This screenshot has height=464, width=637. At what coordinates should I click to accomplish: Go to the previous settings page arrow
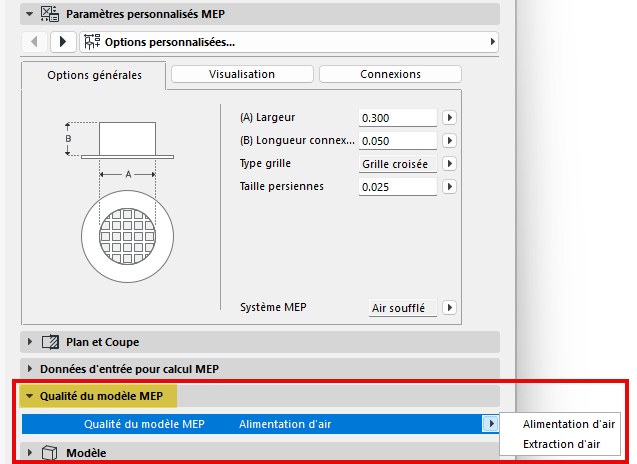pyautogui.click(x=35, y=41)
